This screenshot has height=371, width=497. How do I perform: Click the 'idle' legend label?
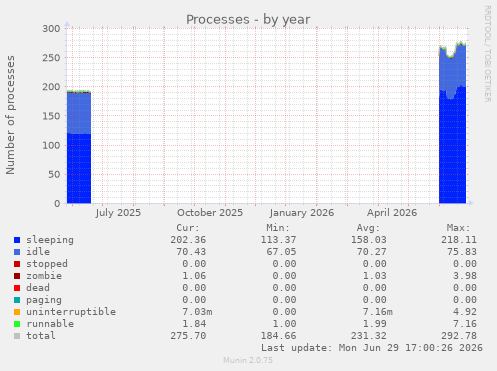38,252
